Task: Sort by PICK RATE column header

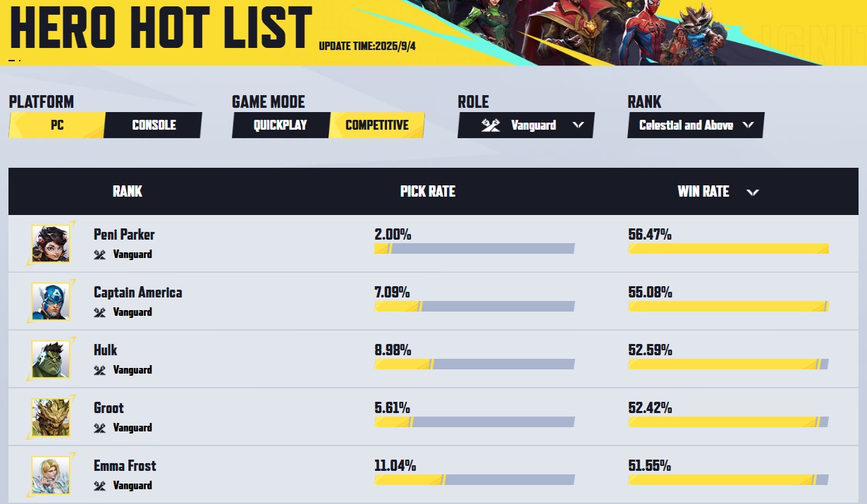Action: pyautogui.click(x=428, y=192)
